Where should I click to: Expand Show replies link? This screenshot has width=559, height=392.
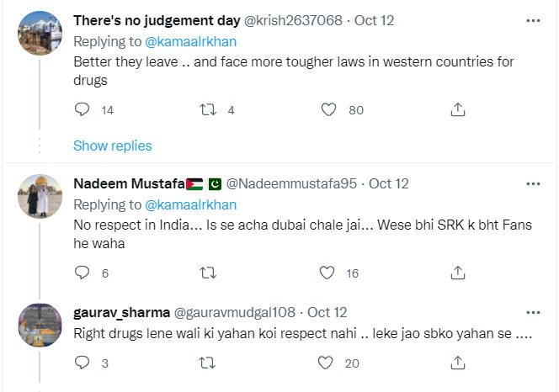coord(113,146)
